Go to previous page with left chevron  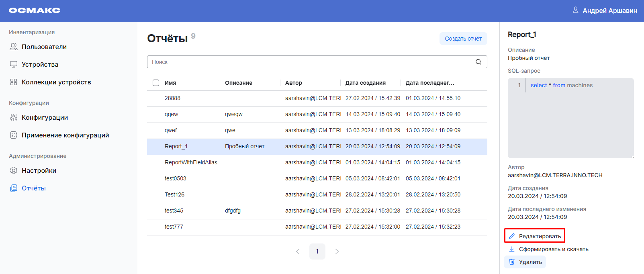[298, 252]
